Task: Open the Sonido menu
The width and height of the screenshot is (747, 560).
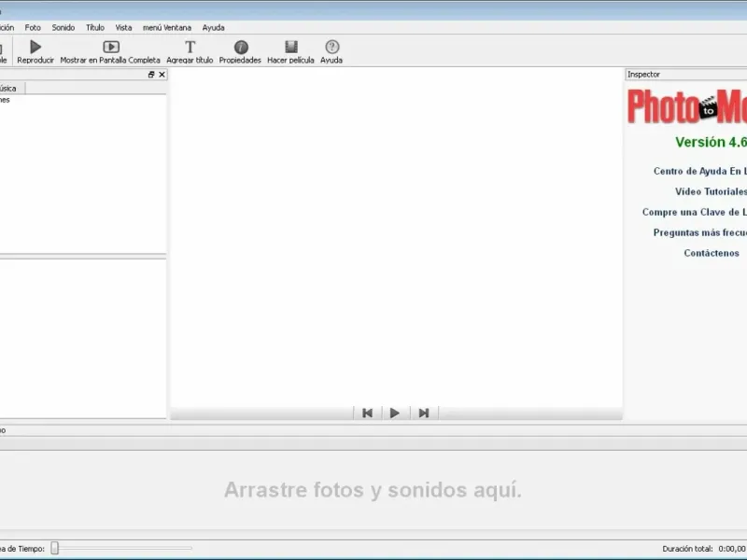Action: 63,28
